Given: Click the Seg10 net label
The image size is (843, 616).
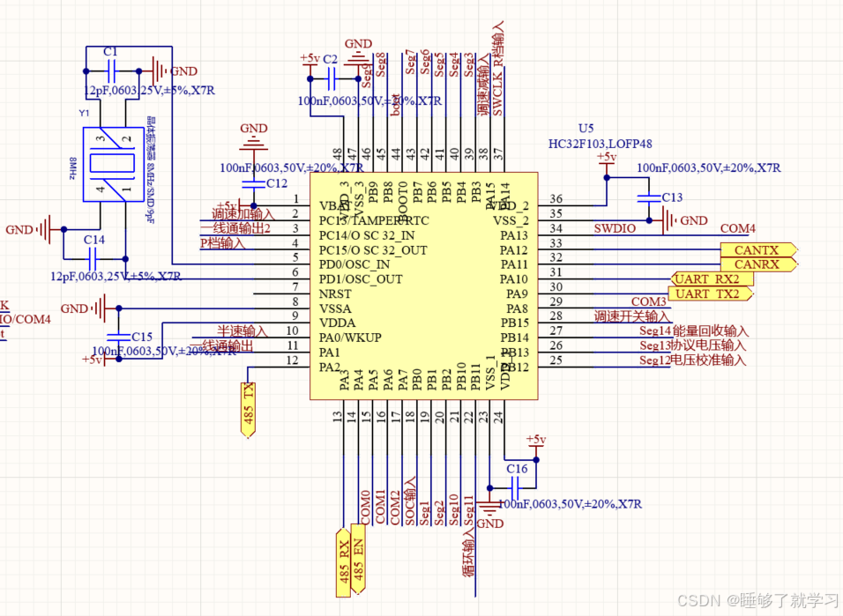Looking at the screenshot, I should (x=453, y=510).
